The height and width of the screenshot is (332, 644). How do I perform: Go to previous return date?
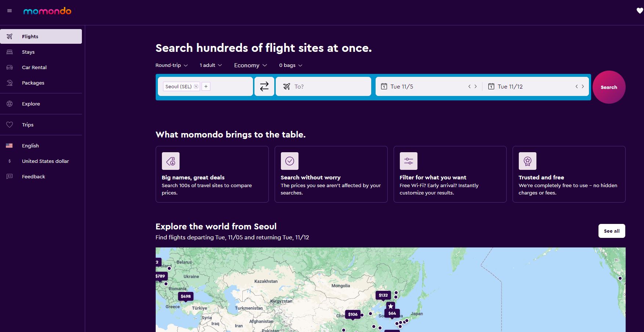[x=576, y=86]
